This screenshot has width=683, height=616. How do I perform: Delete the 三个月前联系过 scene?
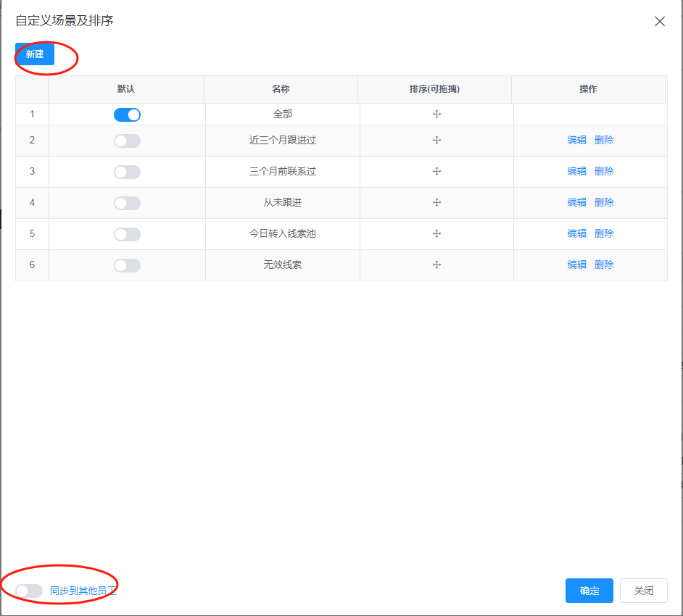pos(604,172)
